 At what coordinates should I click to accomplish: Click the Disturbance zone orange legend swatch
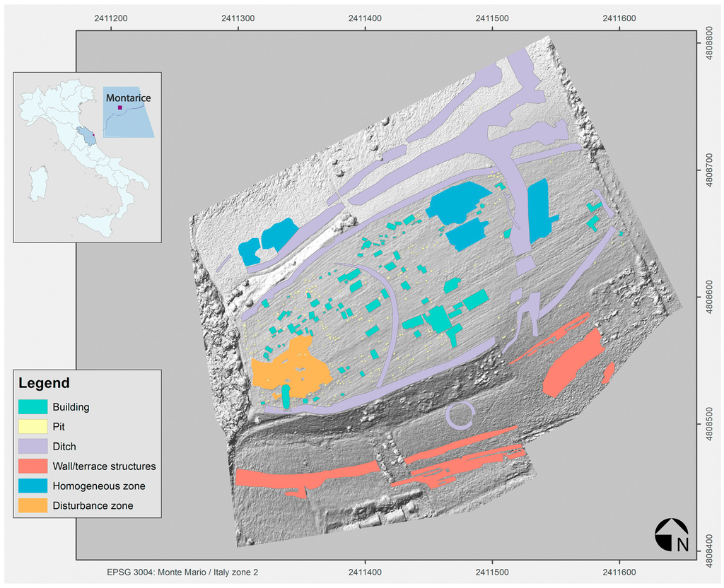[x=33, y=505]
